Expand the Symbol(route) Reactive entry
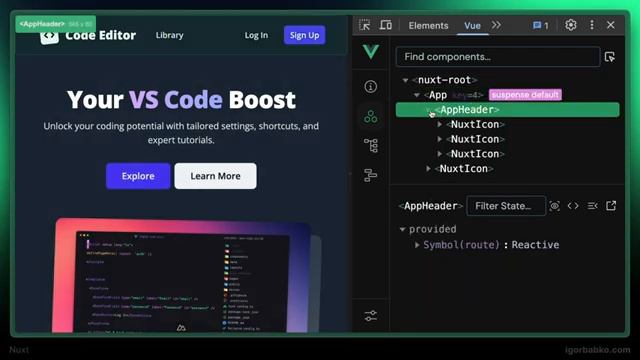The height and width of the screenshot is (360, 640). pos(417,245)
